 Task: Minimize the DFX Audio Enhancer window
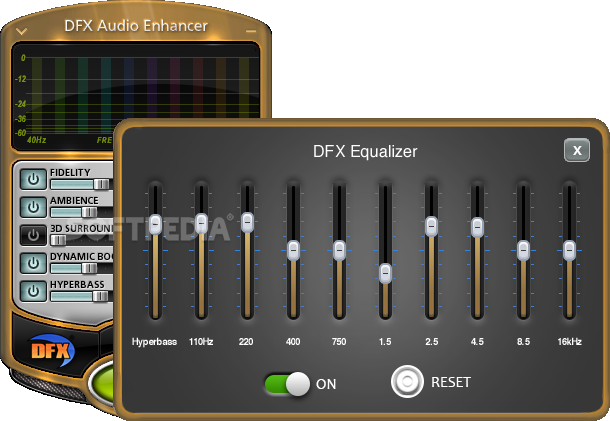pyautogui.click(x=251, y=31)
